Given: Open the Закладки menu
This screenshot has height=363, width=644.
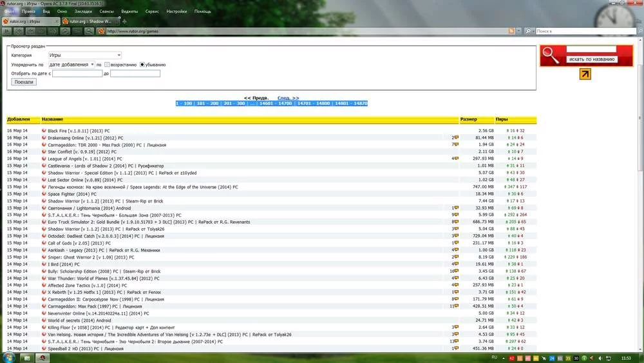Looking at the screenshot, I should tap(83, 12).
